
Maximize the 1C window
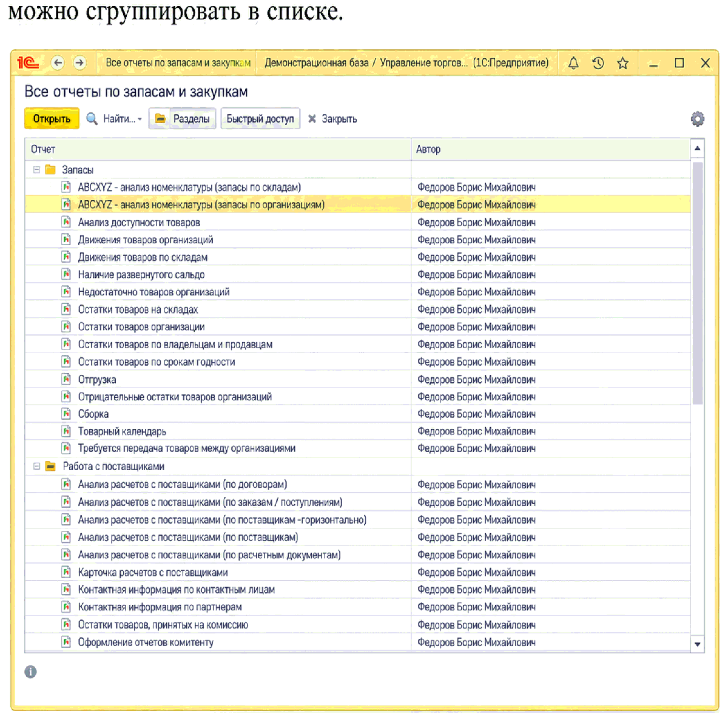click(x=679, y=62)
